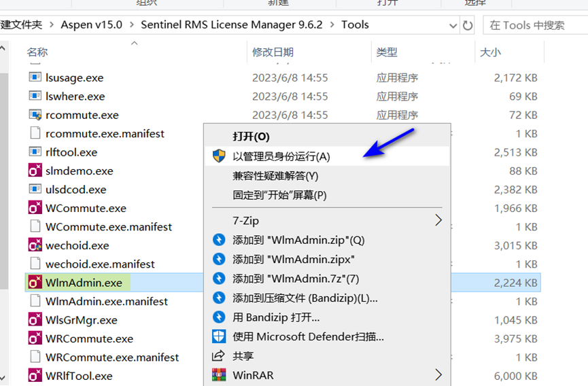Click lswhere.exe date 2023/6/8 14:55
The image size is (588, 386).
click(x=290, y=96)
